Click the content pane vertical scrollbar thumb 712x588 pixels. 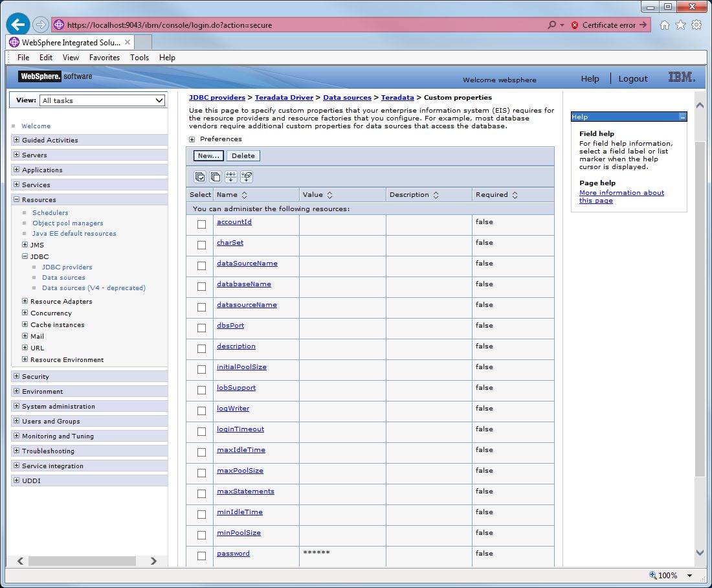(x=700, y=309)
